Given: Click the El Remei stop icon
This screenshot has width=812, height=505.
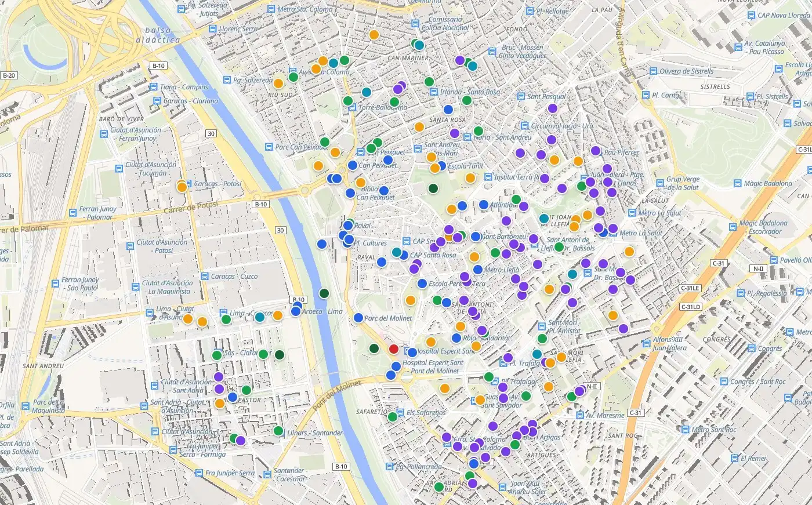Looking at the screenshot, I should 734,458.
